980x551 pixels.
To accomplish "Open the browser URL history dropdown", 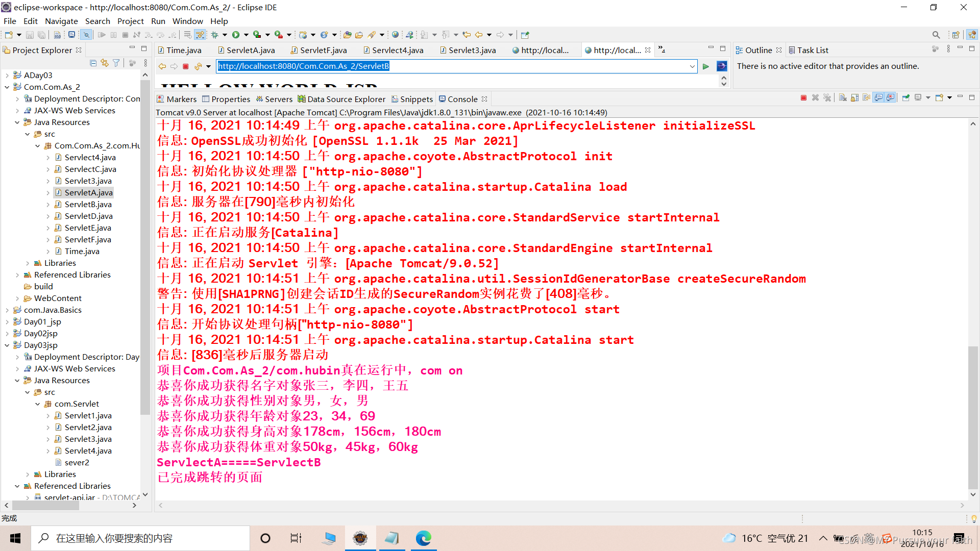I will (x=692, y=66).
